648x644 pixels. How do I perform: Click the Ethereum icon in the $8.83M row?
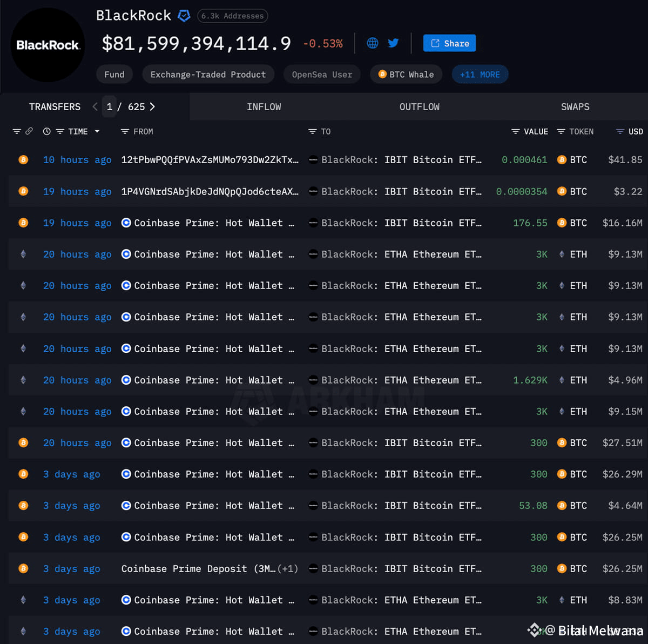click(23, 600)
